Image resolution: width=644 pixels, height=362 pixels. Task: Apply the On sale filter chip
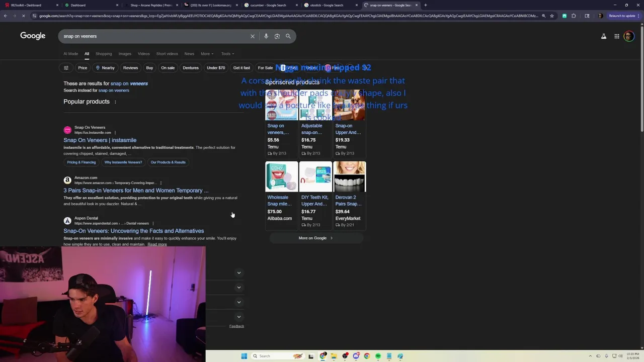(x=168, y=68)
